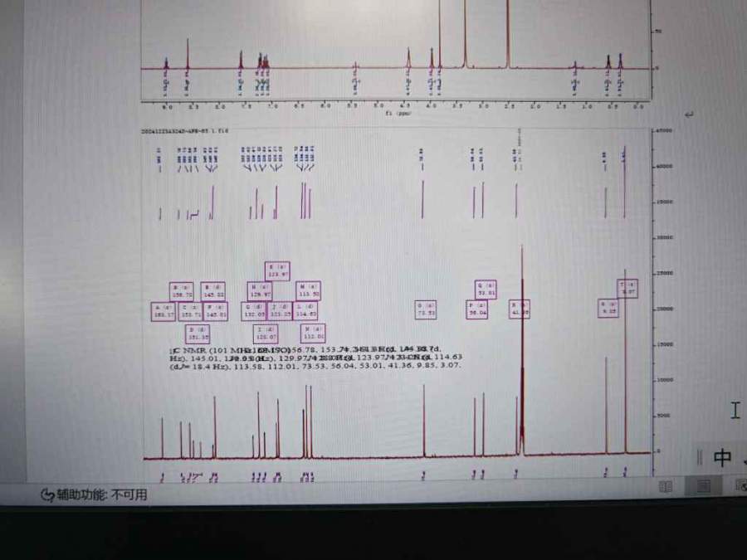Image resolution: width=747 pixels, height=560 pixels.
Task: Select peak label box Q 53.01
Action: point(486,290)
